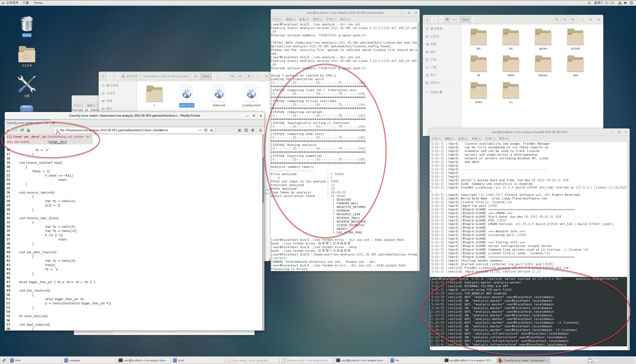Expand 其他位置 in sidebar
The height and width of the screenshot is (364, 636).
click(x=436, y=92)
